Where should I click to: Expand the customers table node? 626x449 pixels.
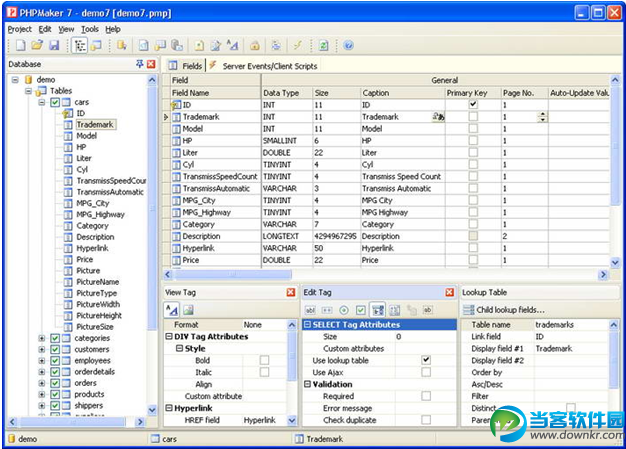point(42,350)
